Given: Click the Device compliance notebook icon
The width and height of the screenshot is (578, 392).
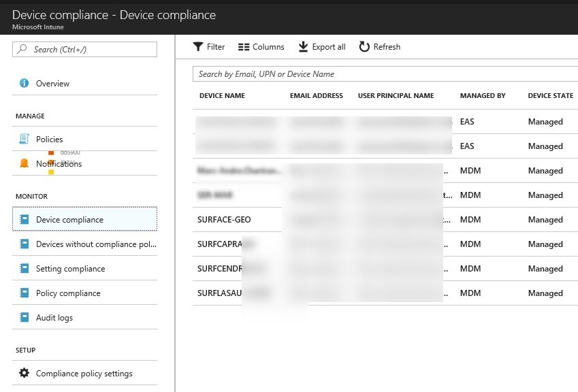Looking at the screenshot, I should [24, 220].
